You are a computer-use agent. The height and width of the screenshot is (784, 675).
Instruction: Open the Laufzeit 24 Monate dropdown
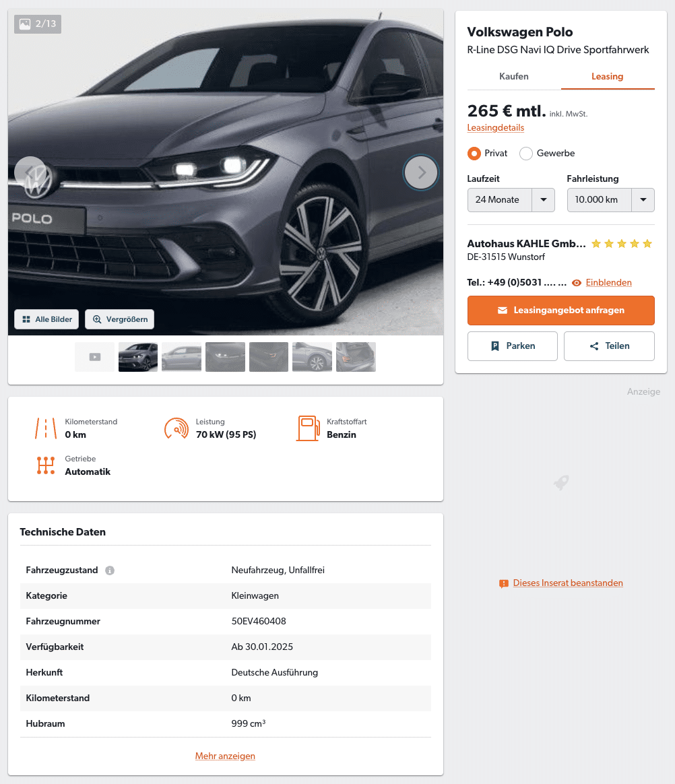(511, 200)
